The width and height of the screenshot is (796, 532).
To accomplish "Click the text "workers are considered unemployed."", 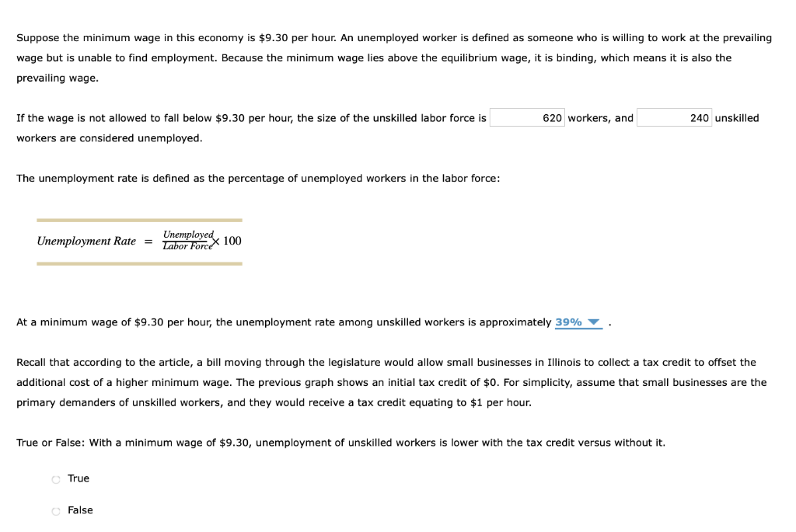I will (109, 138).
